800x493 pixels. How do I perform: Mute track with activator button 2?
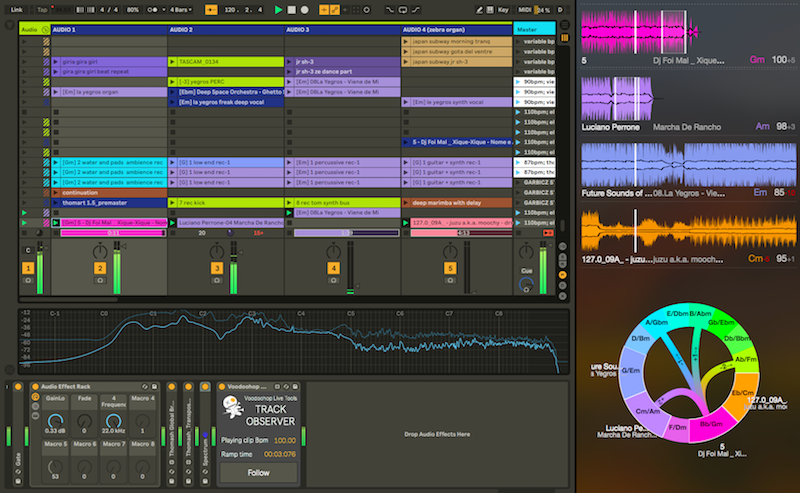tap(100, 268)
